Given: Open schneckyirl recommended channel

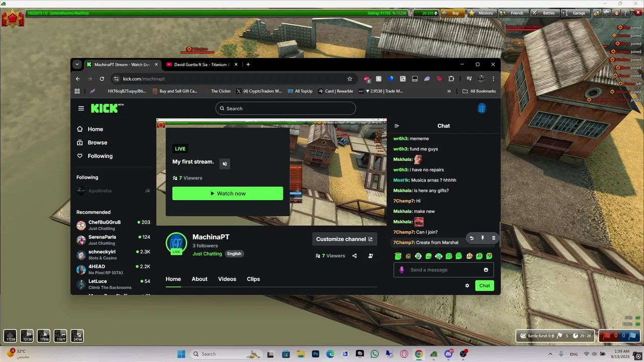Looking at the screenshot, I should [x=113, y=255].
